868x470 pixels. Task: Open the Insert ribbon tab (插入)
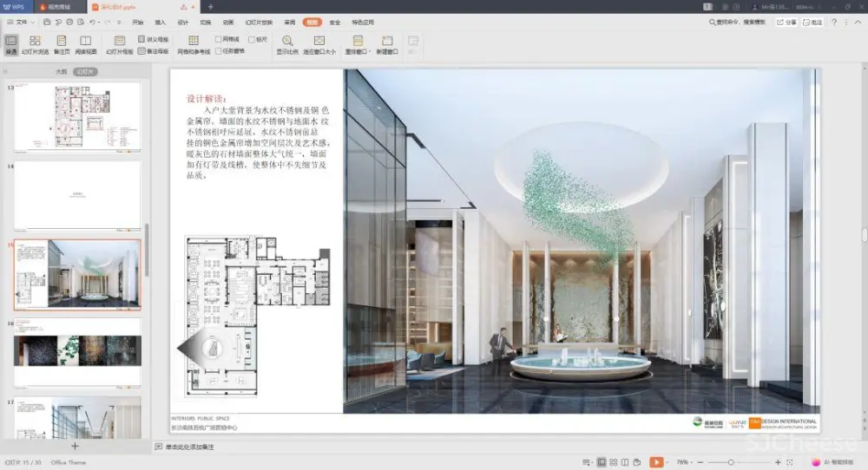pyautogui.click(x=161, y=22)
